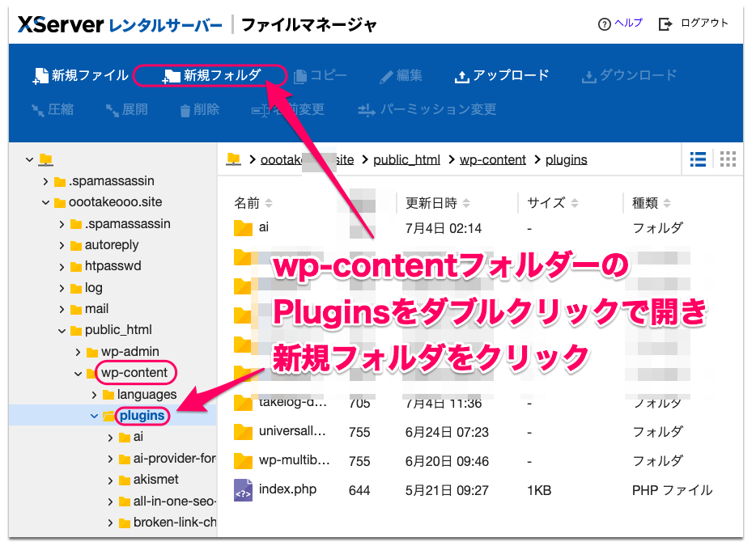Image resolution: width=756 pixels, height=546 pixels.
Task: Click the index.php file name
Action: 287,489
